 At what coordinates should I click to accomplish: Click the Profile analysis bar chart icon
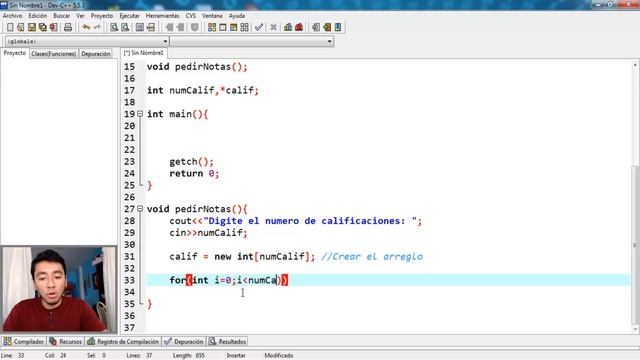[x=288, y=27]
